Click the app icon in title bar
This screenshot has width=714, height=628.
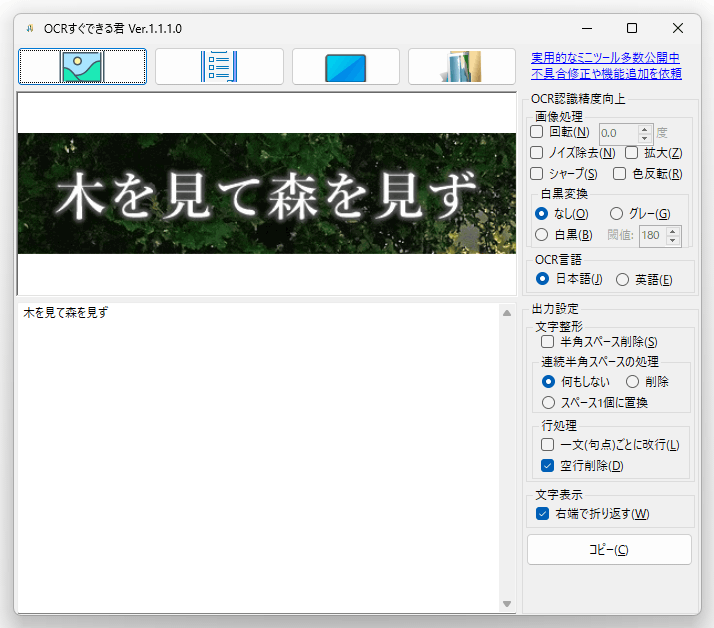coord(30,29)
